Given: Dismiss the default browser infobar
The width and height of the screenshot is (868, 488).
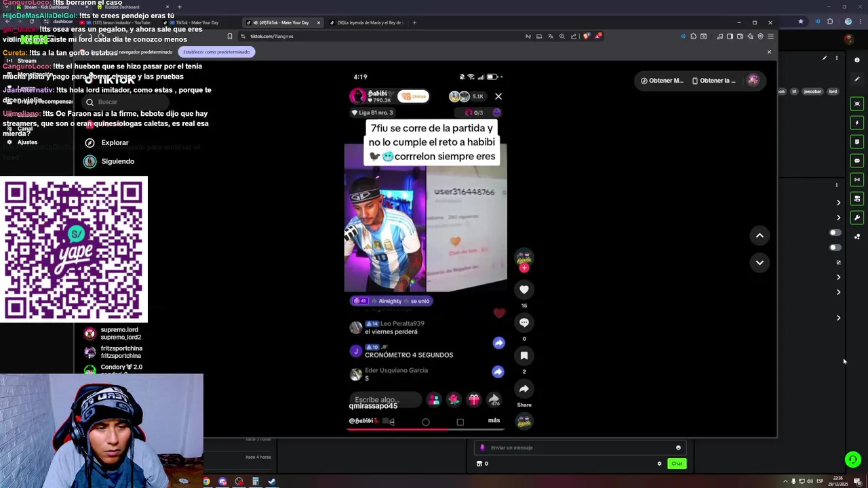Looking at the screenshot, I should 769,52.
